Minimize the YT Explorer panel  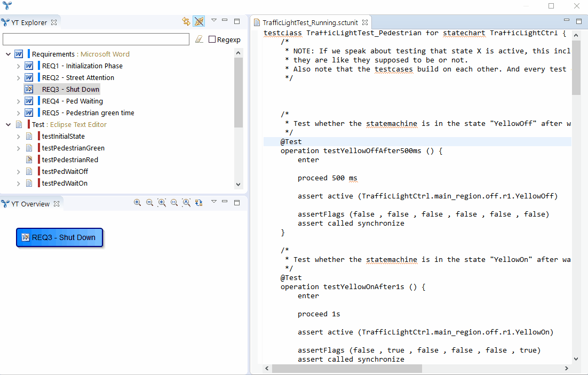tap(225, 20)
